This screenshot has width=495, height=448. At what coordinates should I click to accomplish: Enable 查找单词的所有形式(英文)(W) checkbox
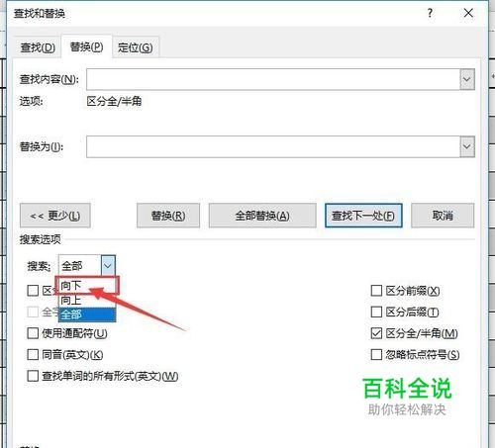pyautogui.click(x=33, y=376)
